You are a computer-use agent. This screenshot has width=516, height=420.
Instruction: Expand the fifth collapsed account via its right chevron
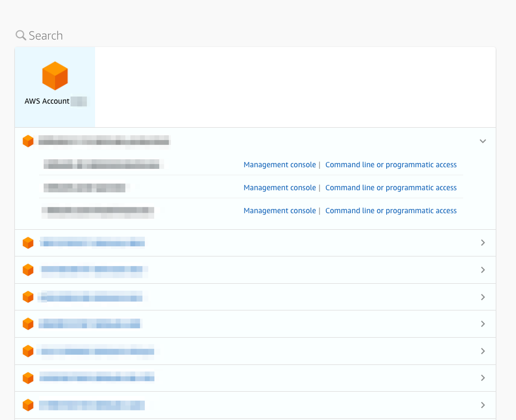coord(483,351)
